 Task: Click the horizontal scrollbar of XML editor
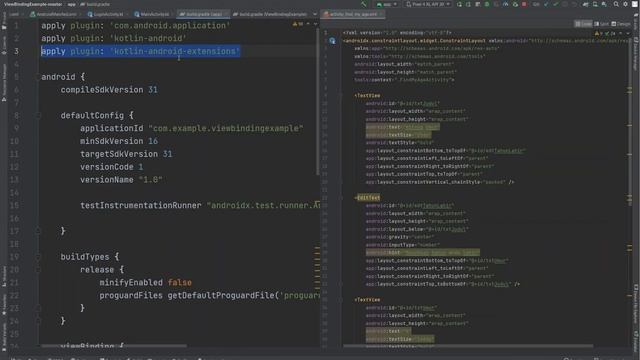[468, 346]
